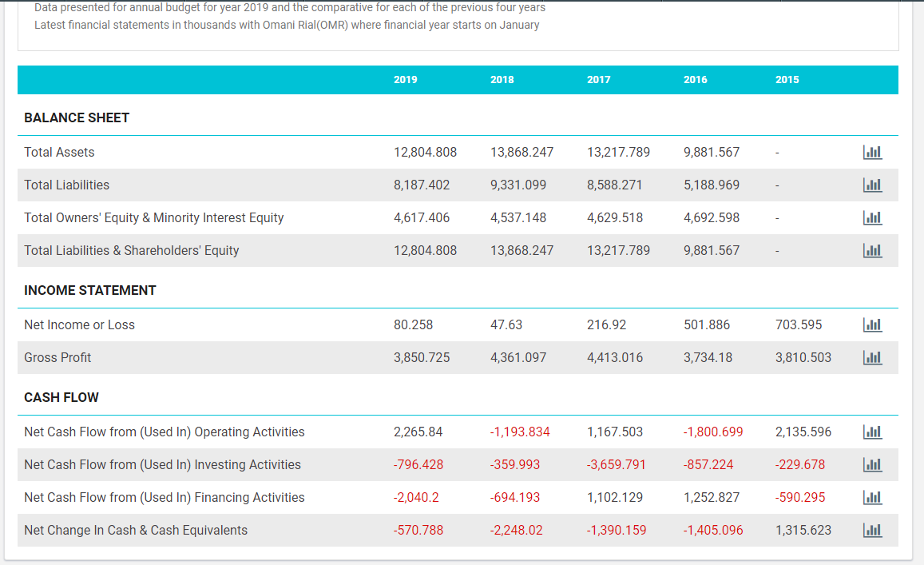Click the 2016 column header
Screen dimensions: 924x565
pyautogui.click(x=695, y=80)
